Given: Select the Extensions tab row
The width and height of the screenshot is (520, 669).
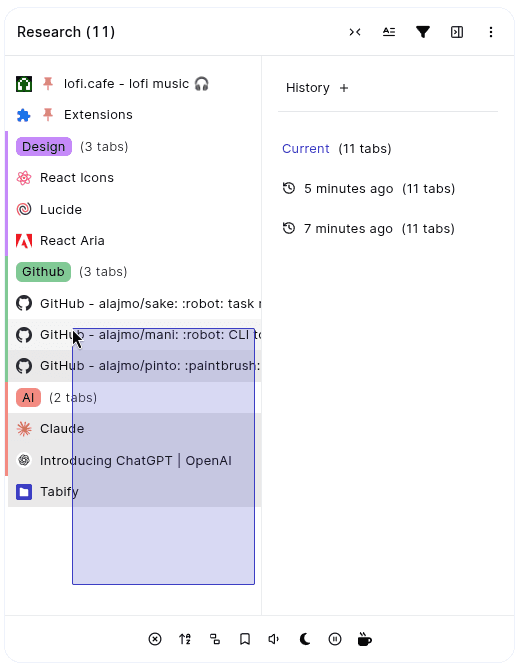Looking at the screenshot, I should (135, 115).
